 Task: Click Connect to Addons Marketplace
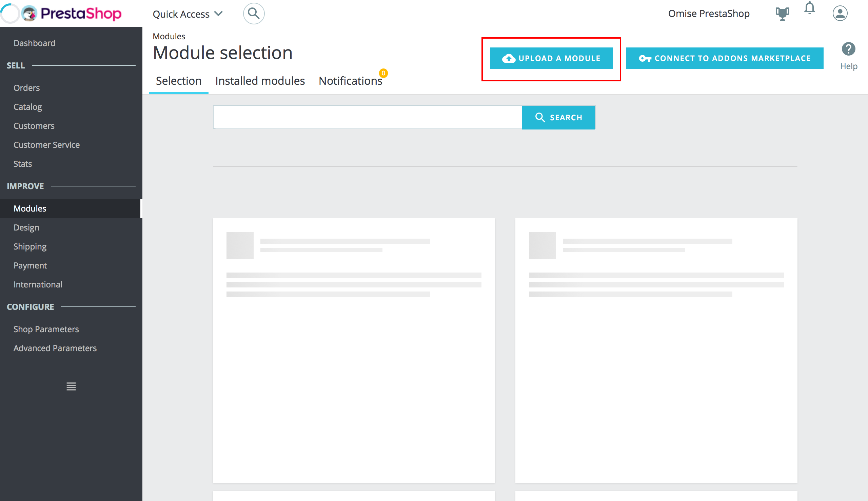(x=725, y=58)
